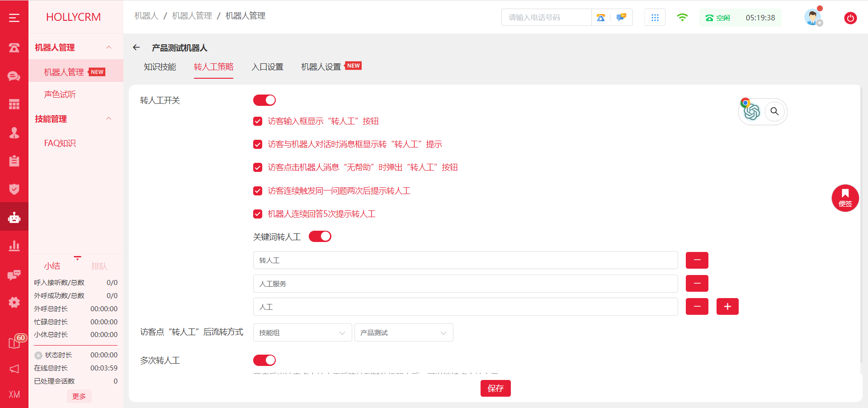Click the 保存 button
This screenshot has height=408, width=868.
click(495, 388)
